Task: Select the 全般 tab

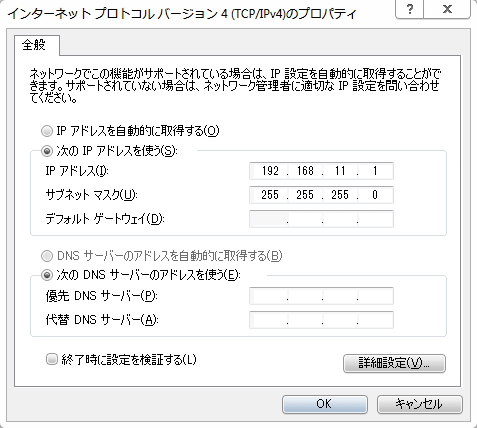Action: pos(34,44)
